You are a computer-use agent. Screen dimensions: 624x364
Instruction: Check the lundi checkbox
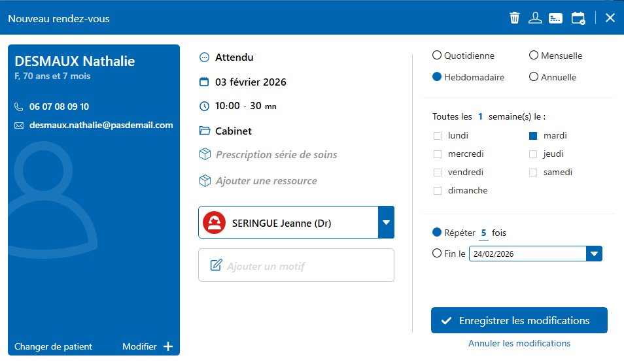438,136
